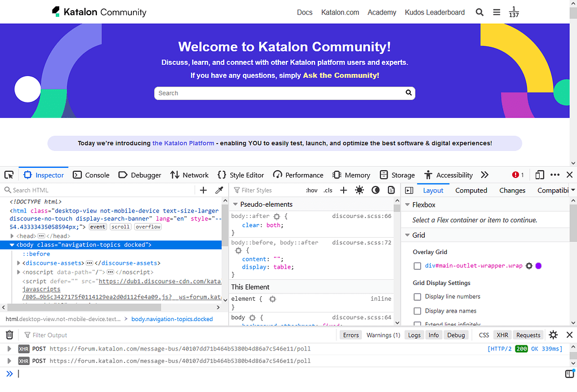Click the header search magnifier icon
The width and height of the screenshot is (577, 392).
(x=480, y=12)
